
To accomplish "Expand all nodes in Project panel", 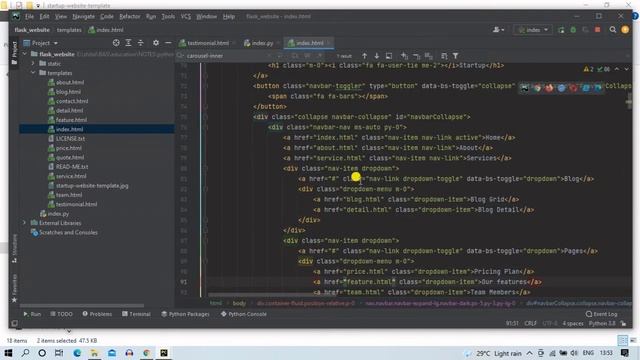I will 129,43.
